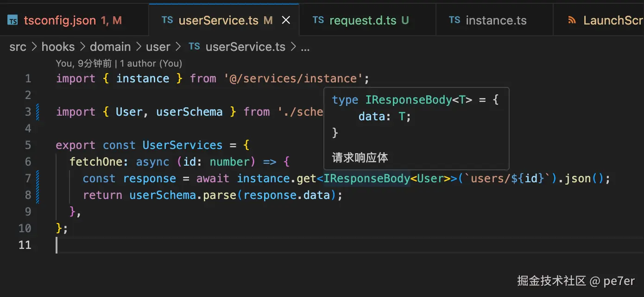This screenshot has width=644, height=297.
Task: Select the user breadcrumb segment
Action: [x=158, y=47]
